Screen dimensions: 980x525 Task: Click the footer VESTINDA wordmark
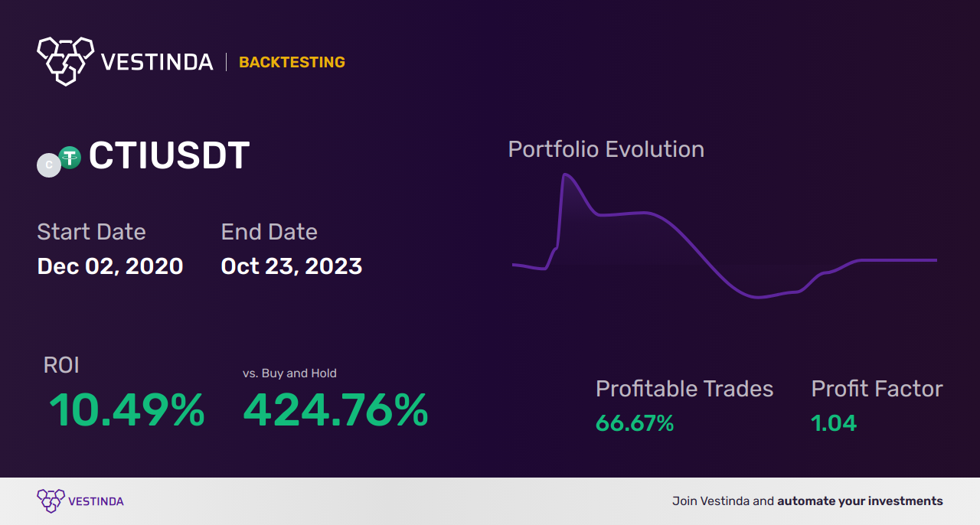[x=96, y=501]
